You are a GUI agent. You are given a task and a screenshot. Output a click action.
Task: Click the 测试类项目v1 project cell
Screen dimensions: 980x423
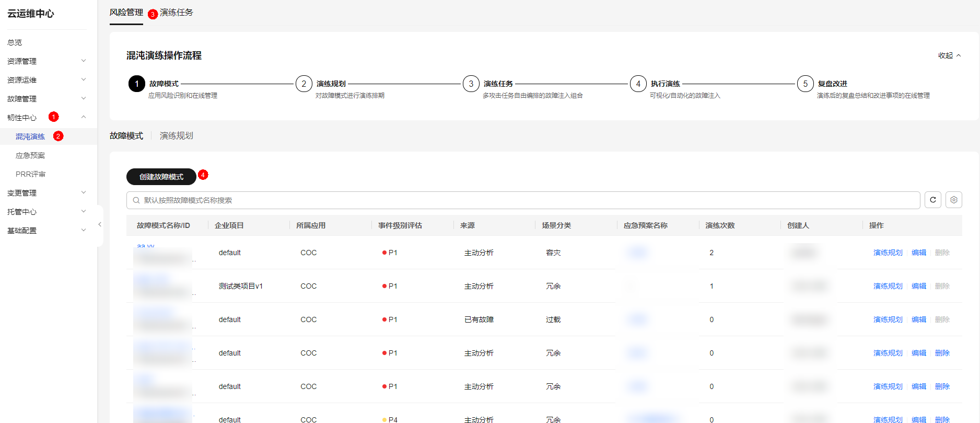click(241, 286)
